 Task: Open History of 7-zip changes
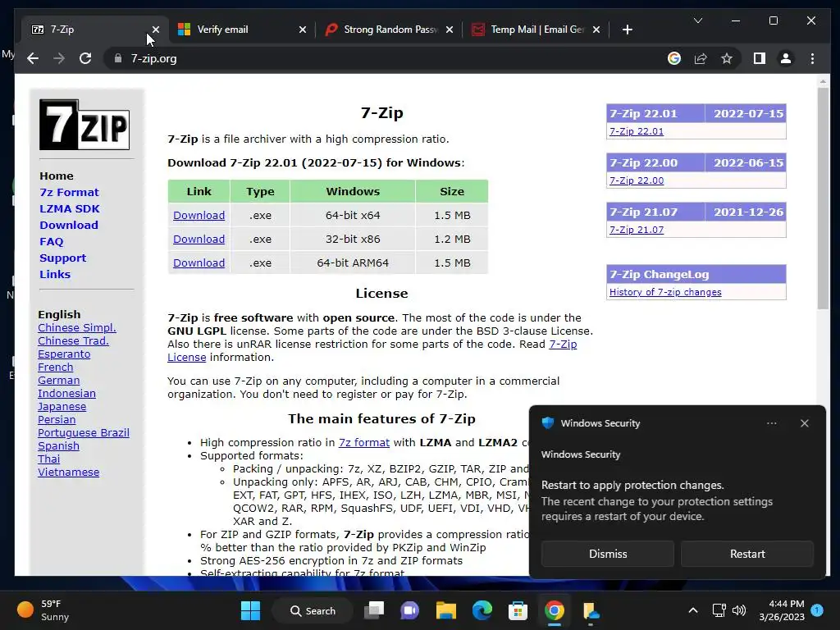click(665, 292)
